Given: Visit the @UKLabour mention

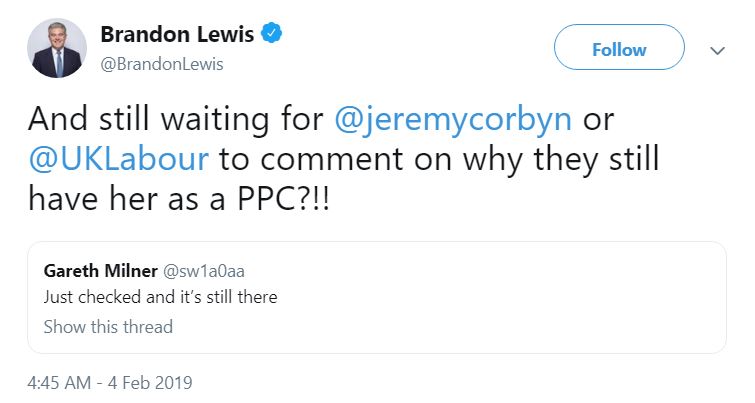Looking at the screenshot, I should (x=118, y=158).
